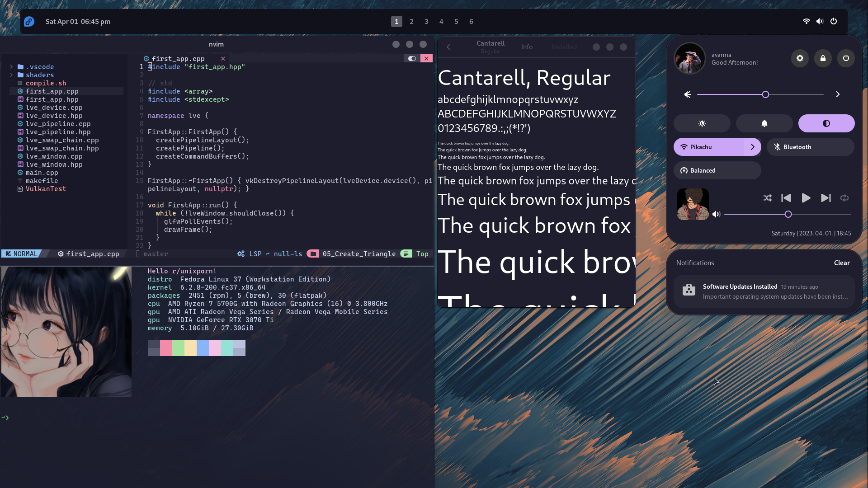Viewport: 868px width, 488px height.
Task: Select the Balanced power profile button
Action: tap(717, 170)
